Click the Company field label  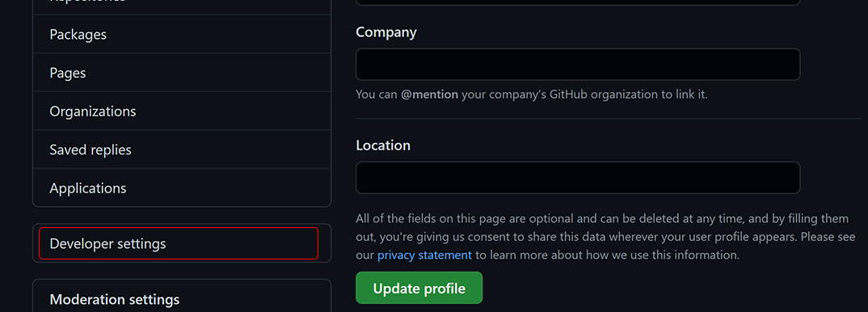(x=386, y=32)
